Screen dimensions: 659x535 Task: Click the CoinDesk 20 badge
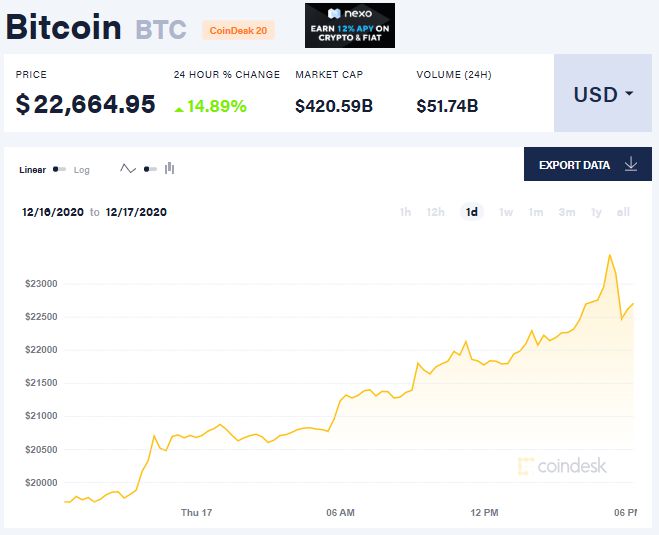click(238, 31)
